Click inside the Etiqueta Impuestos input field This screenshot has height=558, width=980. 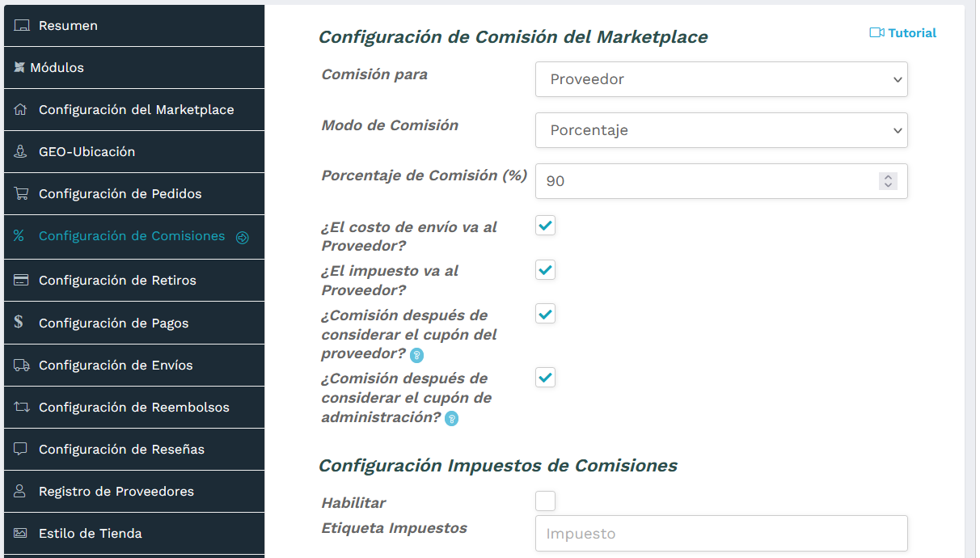pyautogui.click(x=720, y=533)
